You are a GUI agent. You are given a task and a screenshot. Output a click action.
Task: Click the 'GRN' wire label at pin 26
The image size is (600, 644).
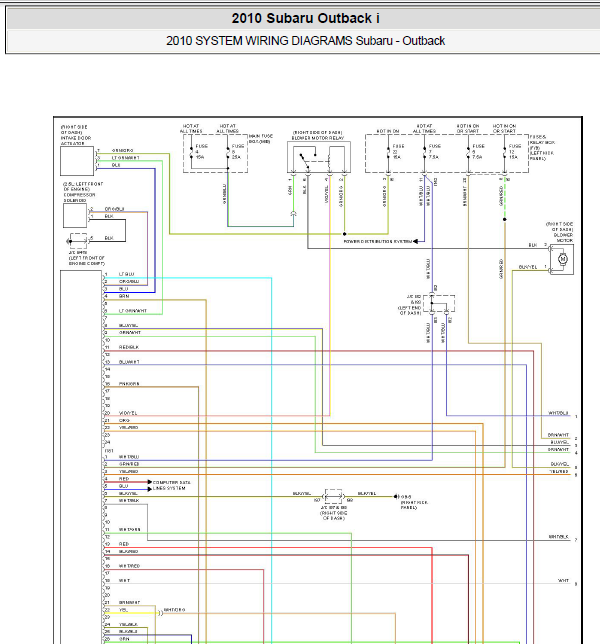click(x=124, y=639)
